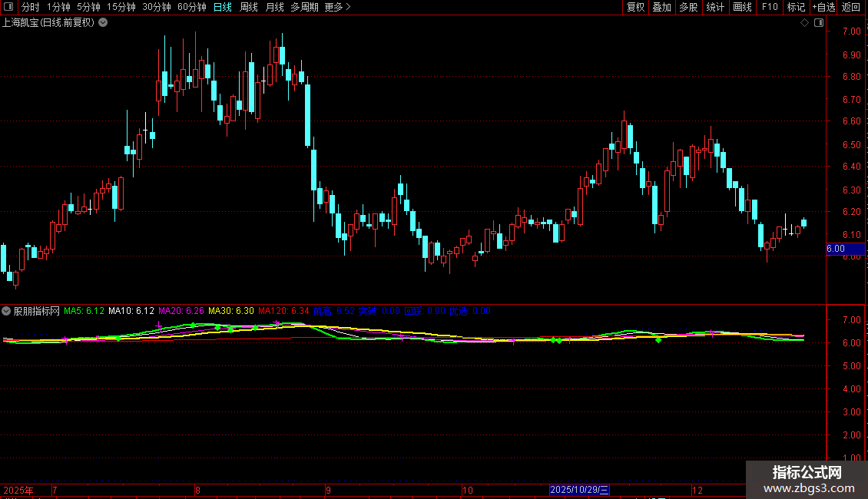Toggle the right side panel icon
Screen dimensions: 868x499
click(819, 23)
